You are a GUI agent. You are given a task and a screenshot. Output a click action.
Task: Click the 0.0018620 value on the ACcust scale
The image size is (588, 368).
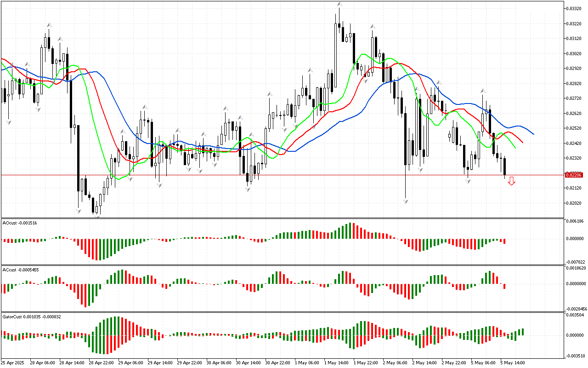pos(575,268)
